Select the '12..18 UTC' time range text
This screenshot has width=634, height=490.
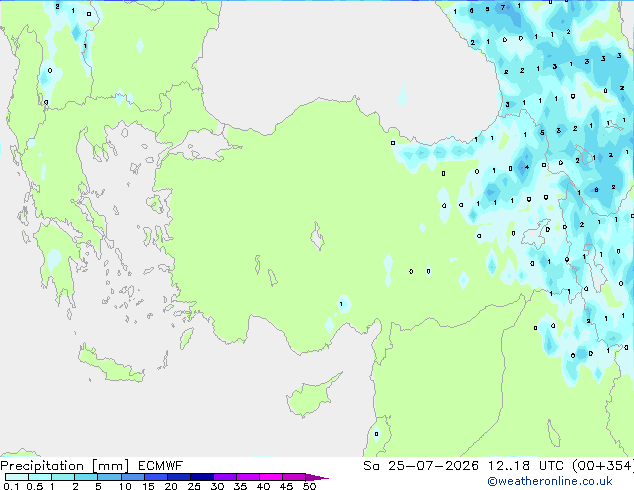click(x=525, y=466)
